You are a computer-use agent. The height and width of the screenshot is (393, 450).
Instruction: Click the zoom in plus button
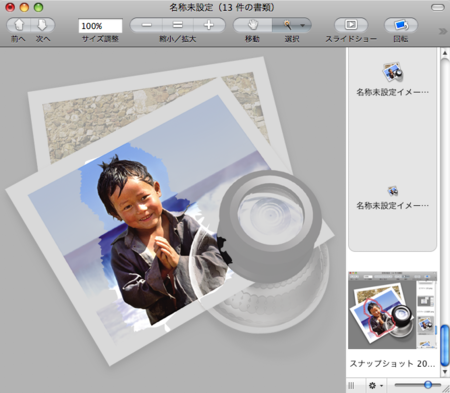pos(209,25)
